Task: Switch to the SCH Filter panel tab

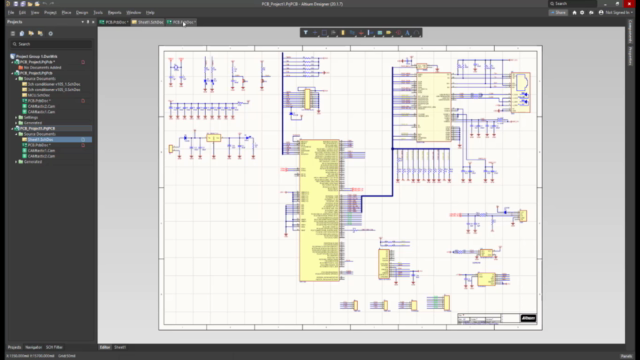Action: tap(54, 347)
